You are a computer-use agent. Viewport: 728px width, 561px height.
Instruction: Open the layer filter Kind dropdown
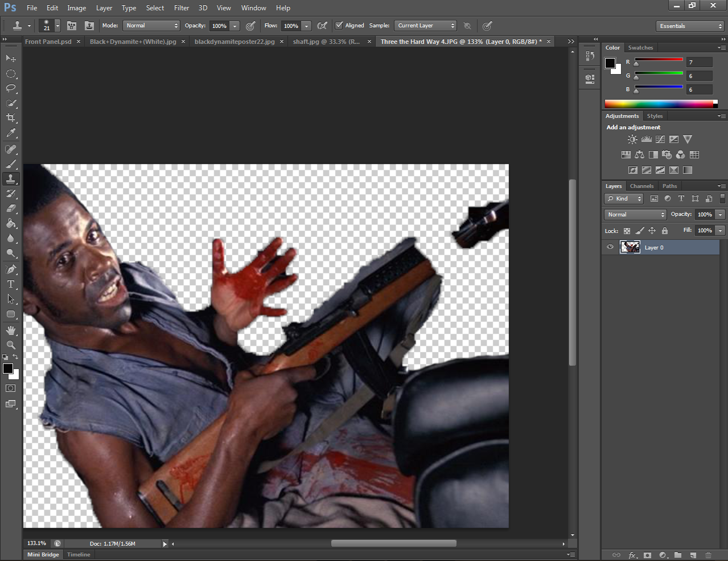tap(624, 199)
